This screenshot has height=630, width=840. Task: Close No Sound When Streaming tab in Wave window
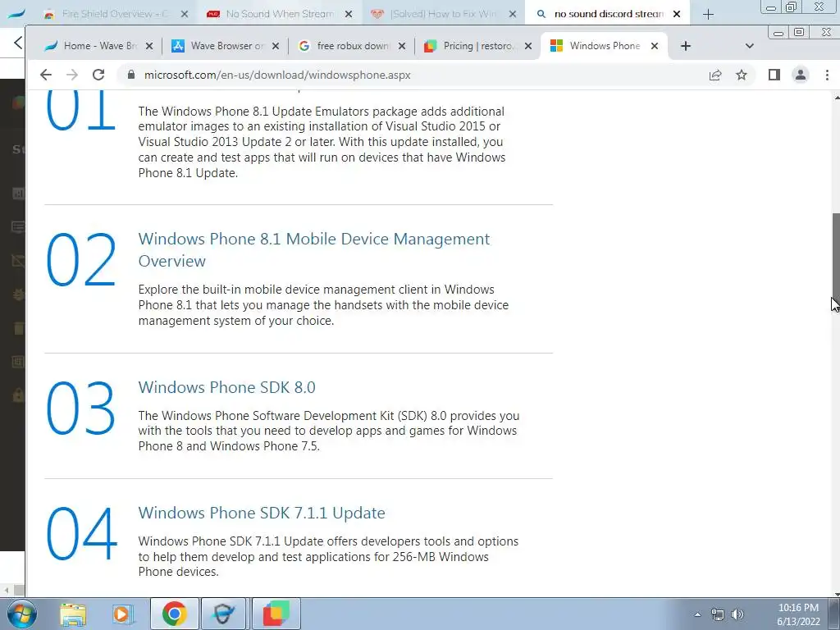tap(349, 14)
